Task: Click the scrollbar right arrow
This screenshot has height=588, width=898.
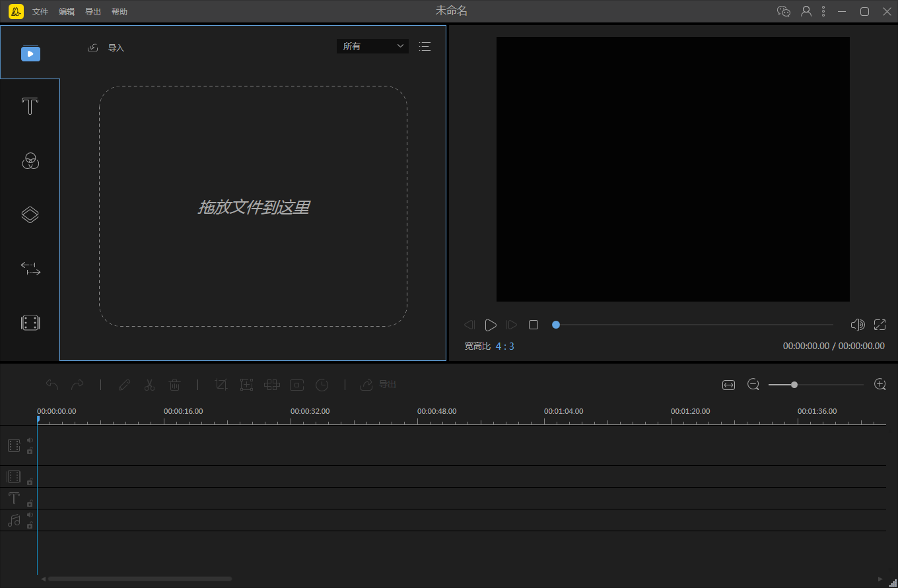Action: [880, 579]
